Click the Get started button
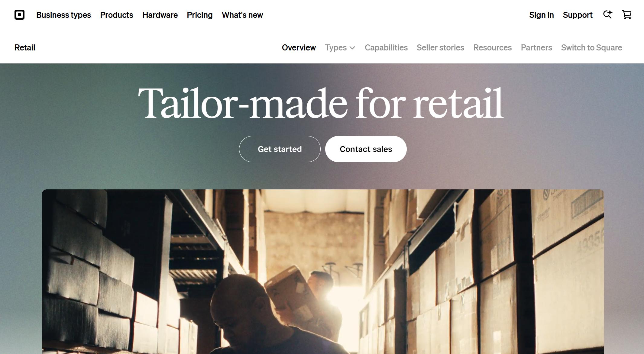644x354 pixels. 280,149
